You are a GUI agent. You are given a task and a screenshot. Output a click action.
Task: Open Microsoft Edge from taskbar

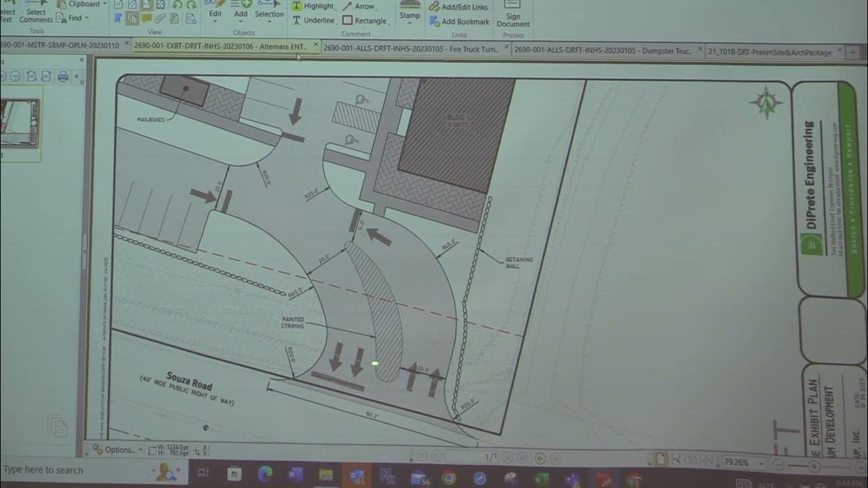264,474
